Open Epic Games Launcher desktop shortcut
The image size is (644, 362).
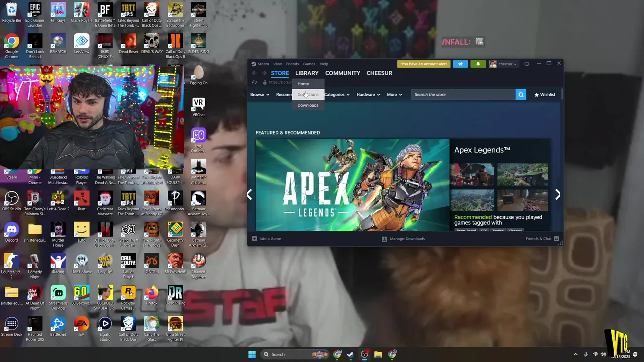coord(35,15)
